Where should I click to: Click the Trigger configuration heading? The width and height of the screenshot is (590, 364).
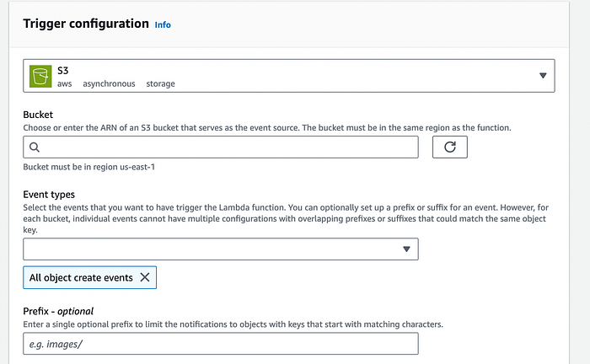(86, 24)
